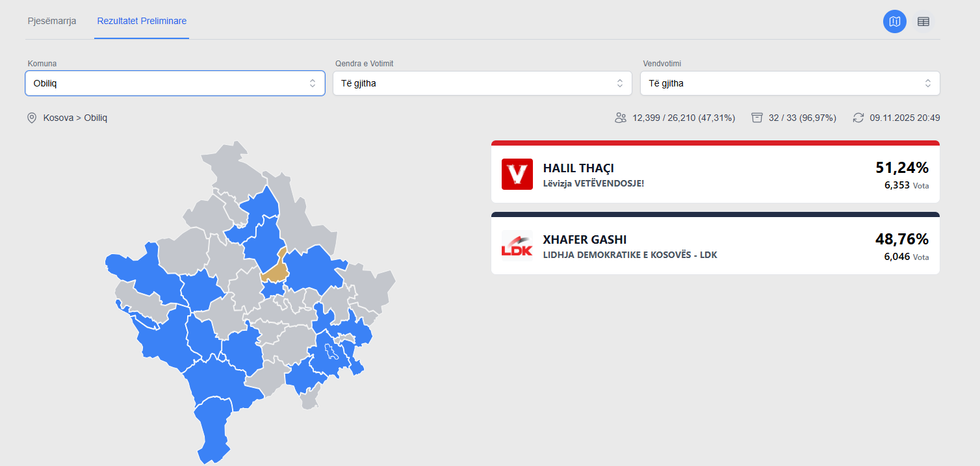
Task: Open the Qendra e Votimit dropdown
Action: click(x=483, y=83)
